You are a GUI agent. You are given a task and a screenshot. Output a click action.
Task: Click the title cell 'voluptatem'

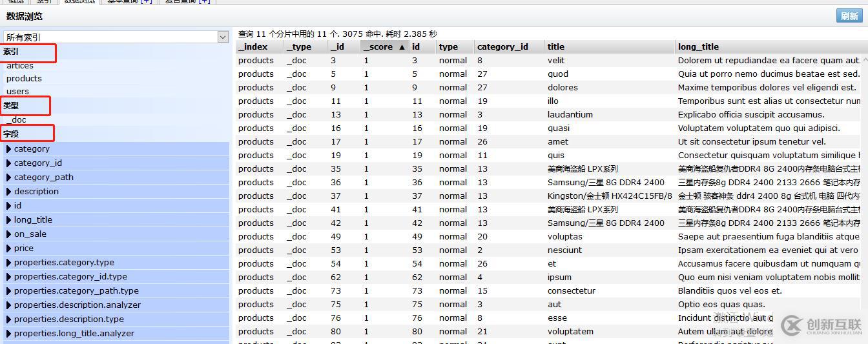click(570, 331)
